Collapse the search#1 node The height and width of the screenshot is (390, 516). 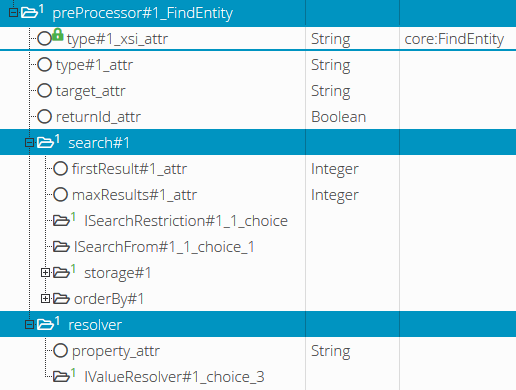coord(29,143)
